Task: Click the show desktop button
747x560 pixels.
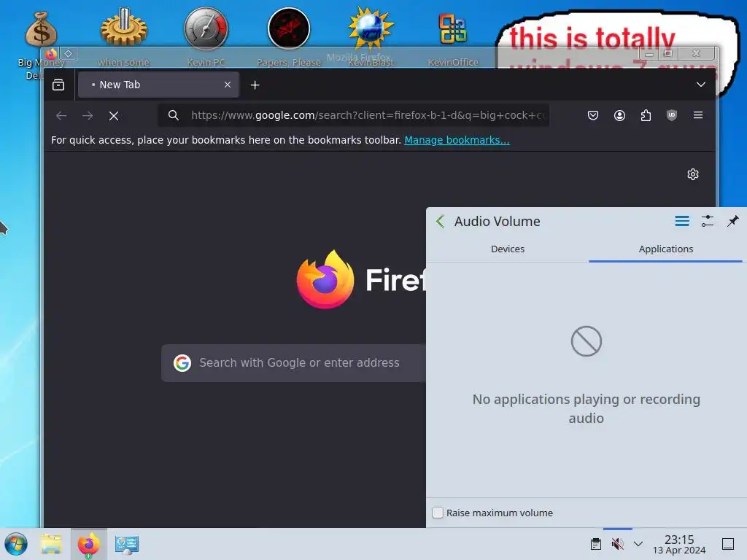Action: coord(728,544)
